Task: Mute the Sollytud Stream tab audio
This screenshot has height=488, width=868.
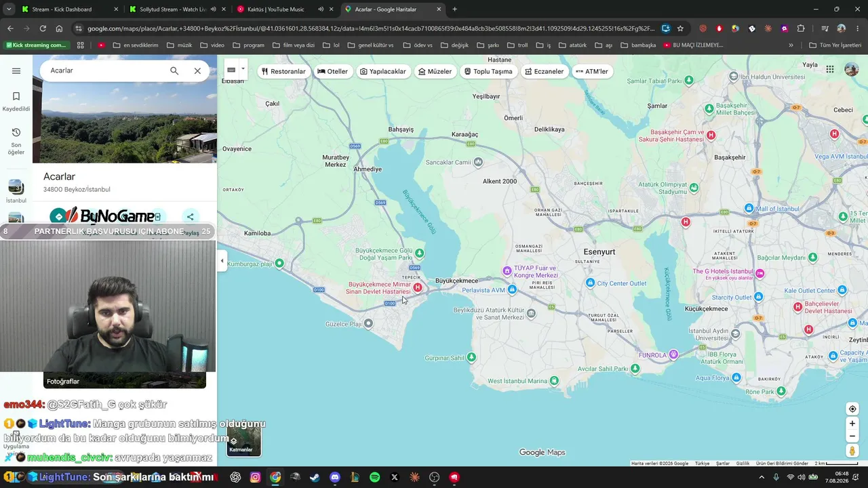Action: [x=214, y=9]
